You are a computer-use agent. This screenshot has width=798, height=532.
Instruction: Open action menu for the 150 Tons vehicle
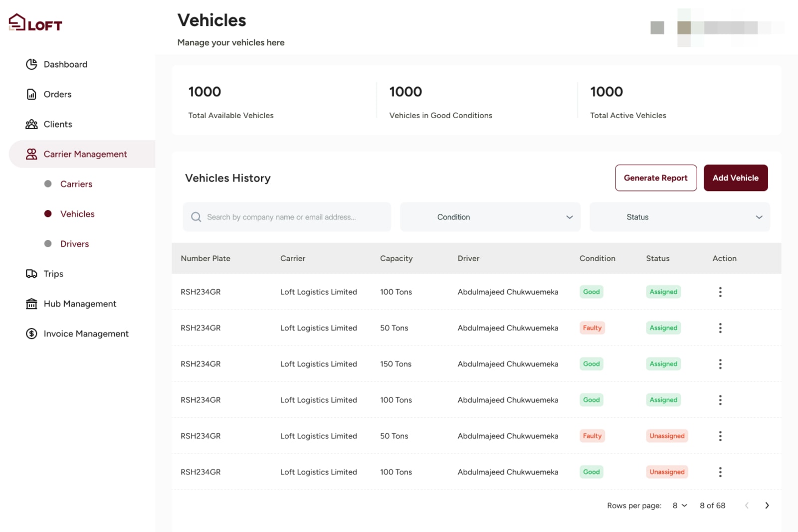tap(720, 364)
